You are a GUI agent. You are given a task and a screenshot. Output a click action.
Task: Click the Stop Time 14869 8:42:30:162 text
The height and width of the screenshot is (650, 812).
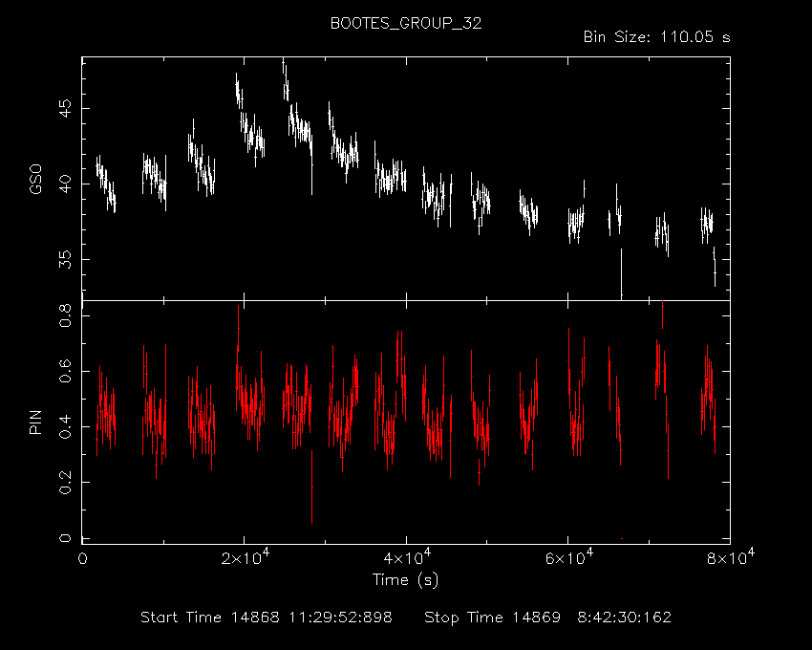click(x=548, y=617)
